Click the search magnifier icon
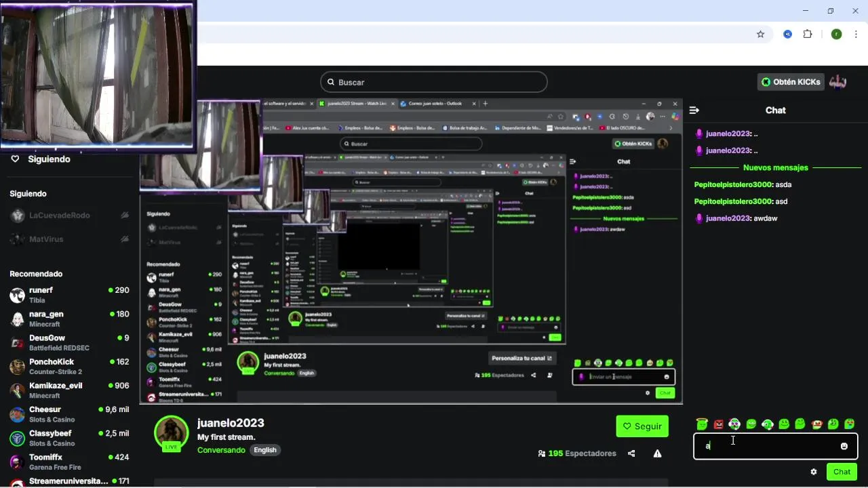 coord(331,82)
